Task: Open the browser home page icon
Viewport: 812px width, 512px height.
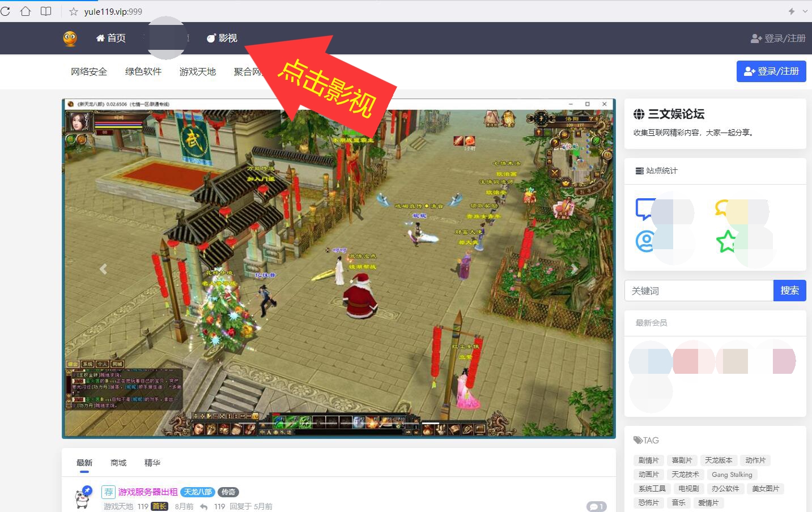Action: (x=25, y=11)
